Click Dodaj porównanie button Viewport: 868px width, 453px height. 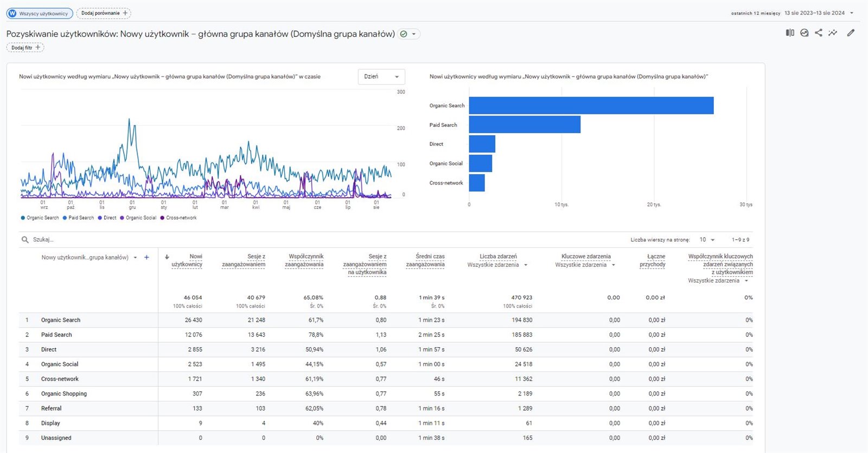click(104, 13)
